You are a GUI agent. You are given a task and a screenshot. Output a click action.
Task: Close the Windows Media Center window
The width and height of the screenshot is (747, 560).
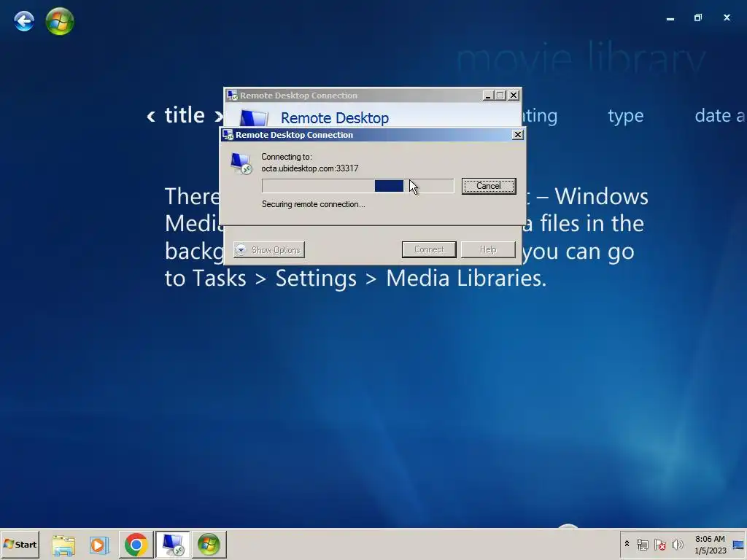click(x=727, y=17)
